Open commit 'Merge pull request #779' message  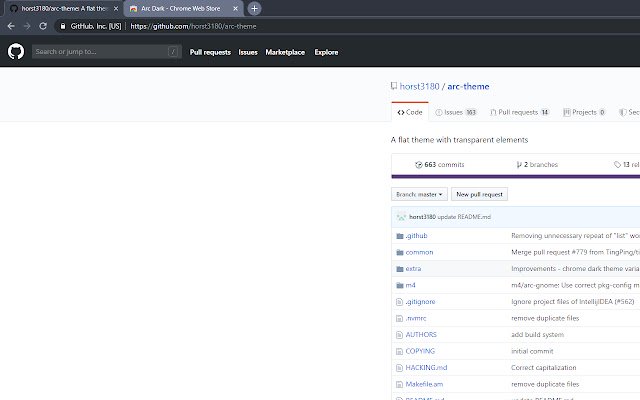click(x=575, y=252)
